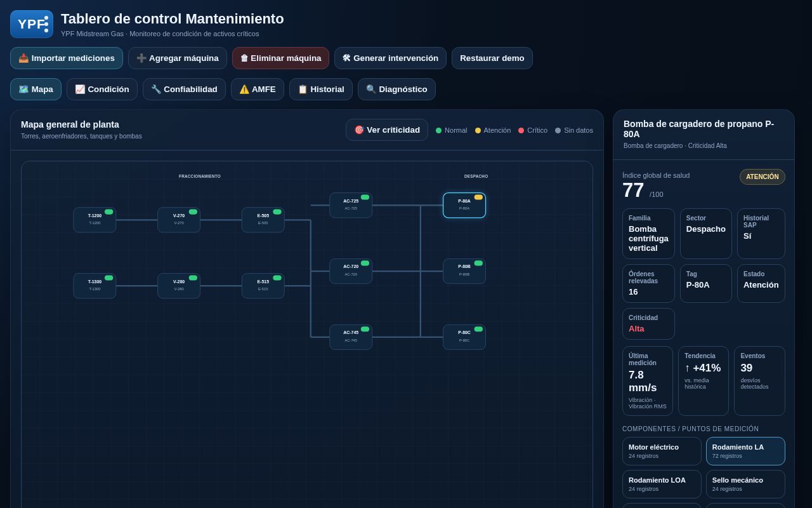Click Agregar máquina button
The height and width of the screenshot is (508, 812).
178,58
